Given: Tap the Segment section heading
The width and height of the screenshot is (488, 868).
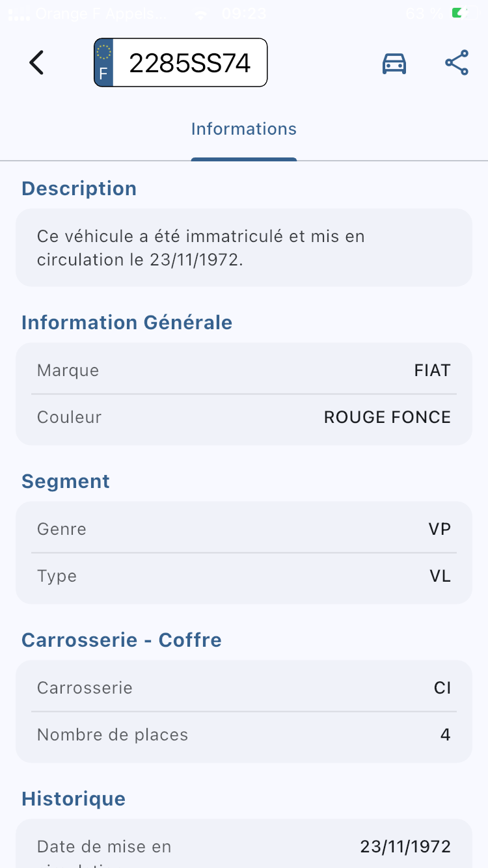Looking at the screenshot, I should [66, 481].
